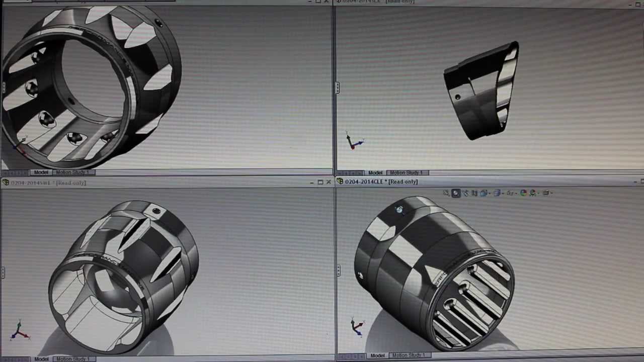Image resolution: width=644 pixels, height=362 pixels.
Task: Click the Apply Scene icon
Action: (x=533, y=193)
